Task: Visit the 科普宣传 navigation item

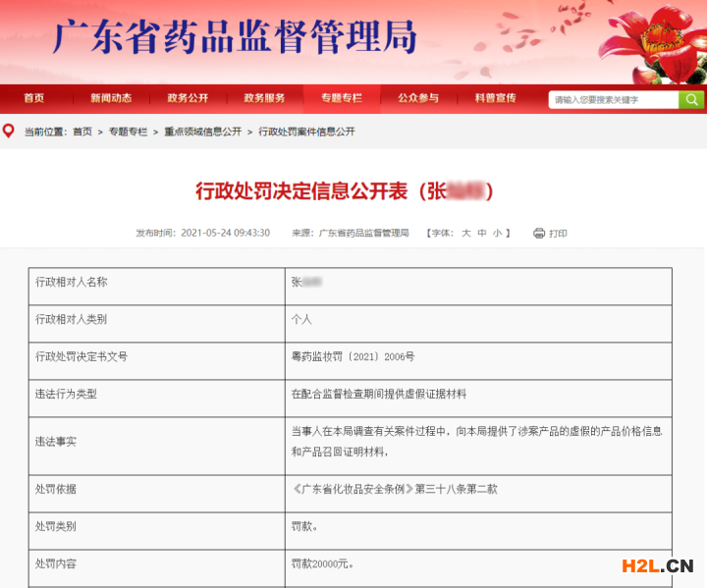Action: click(x=495, y=98)
